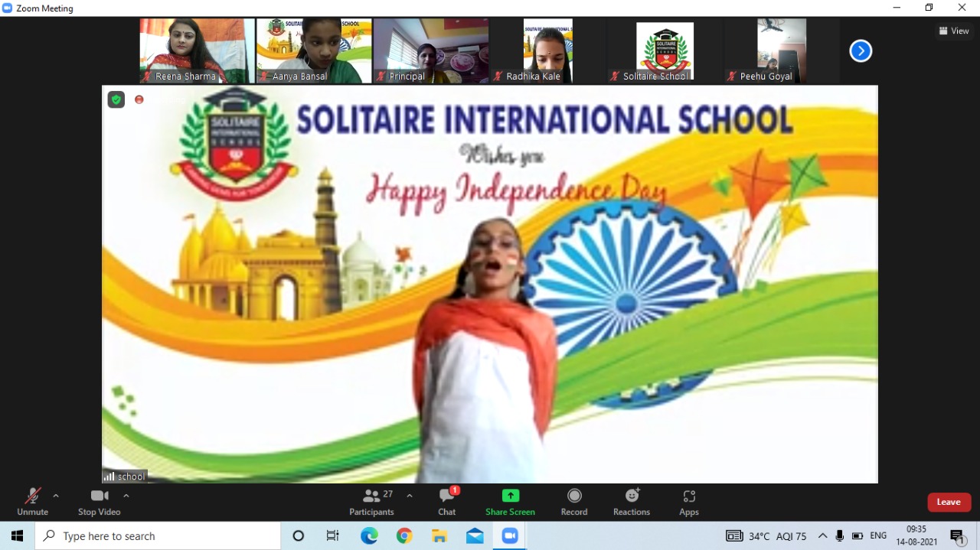Launch Microsoft Edge from taskbar
The width and height of the screenshot is (980, 550).
click(x=369, y=536)
